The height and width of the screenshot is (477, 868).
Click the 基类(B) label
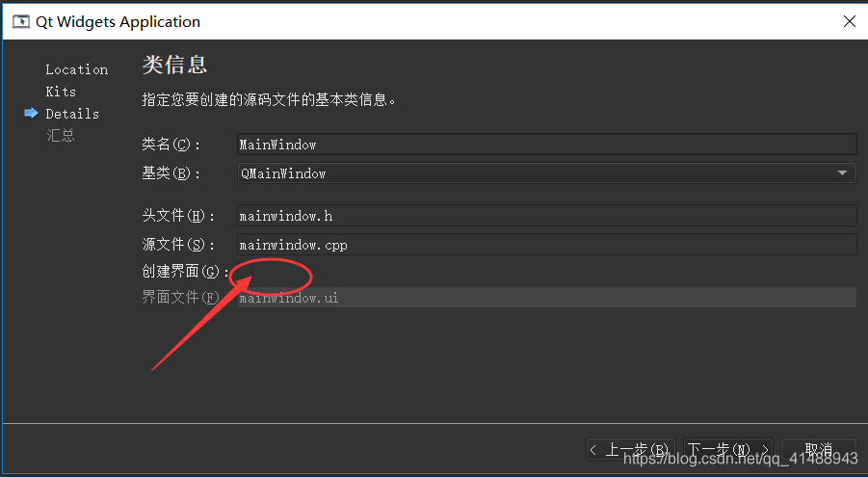(x=170, y=173)
